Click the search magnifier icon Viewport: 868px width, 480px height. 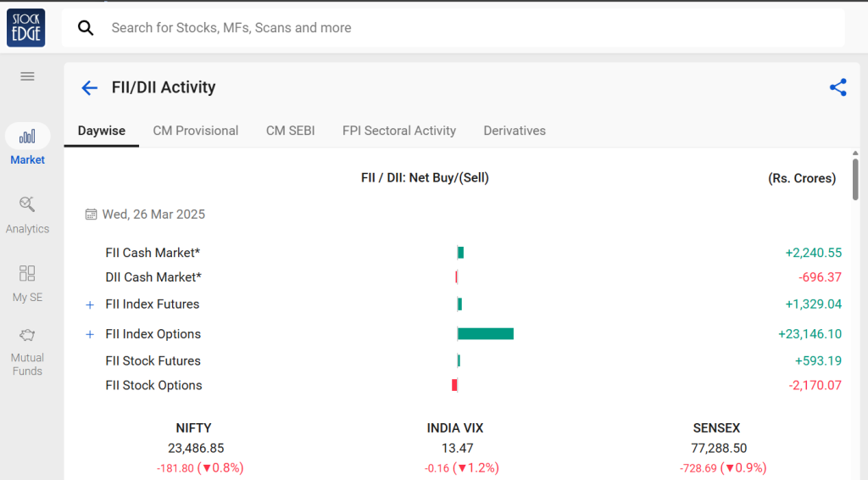(86, 28)
